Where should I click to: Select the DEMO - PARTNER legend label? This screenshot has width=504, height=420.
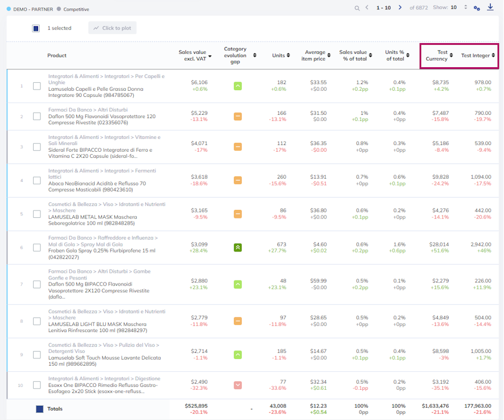33,10
